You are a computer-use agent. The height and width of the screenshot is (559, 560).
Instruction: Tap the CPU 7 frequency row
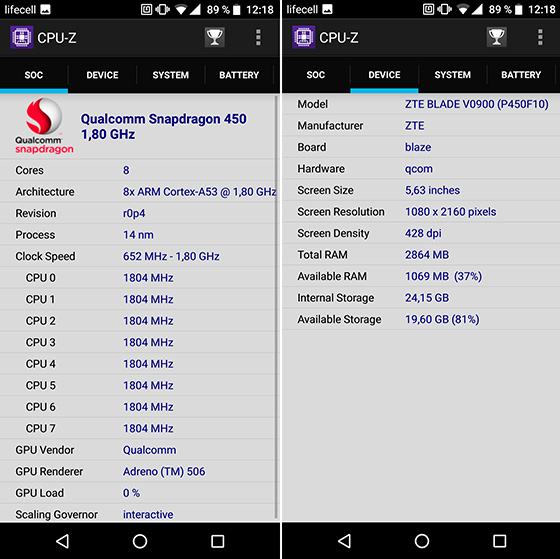[139, 428]
